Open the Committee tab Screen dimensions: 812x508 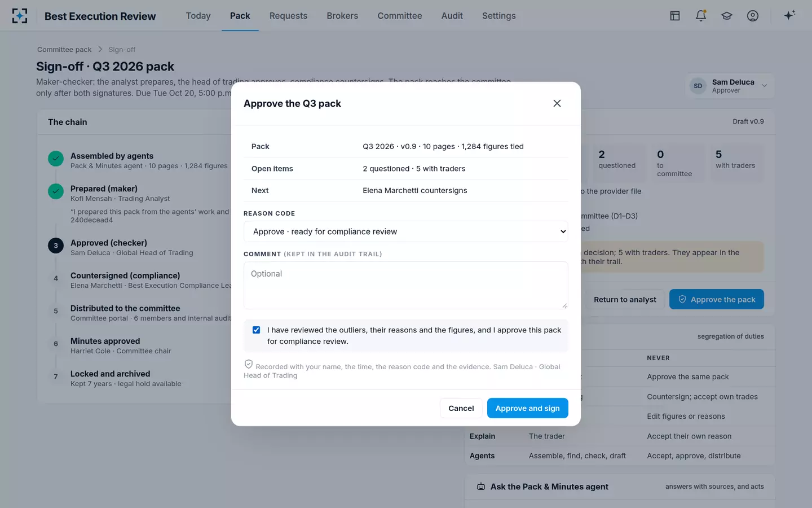[400, 16]
